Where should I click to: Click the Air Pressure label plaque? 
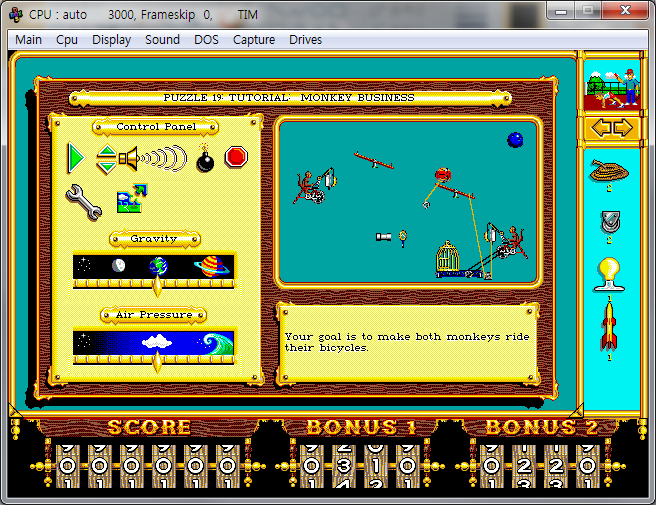[154, 315]
